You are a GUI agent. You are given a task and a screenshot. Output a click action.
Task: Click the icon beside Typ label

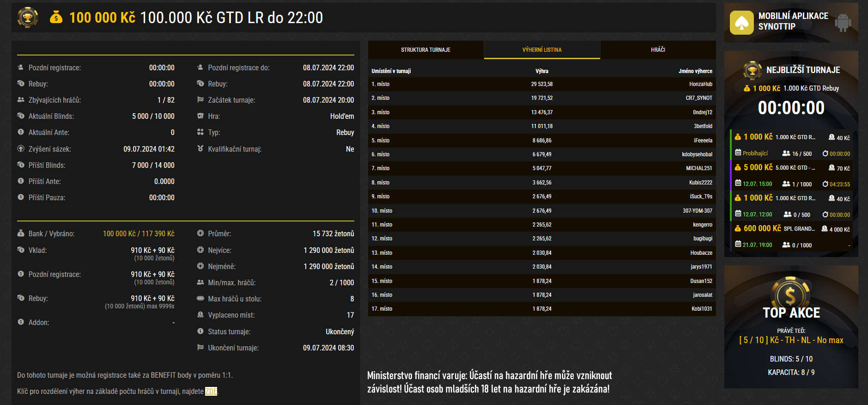200,132
